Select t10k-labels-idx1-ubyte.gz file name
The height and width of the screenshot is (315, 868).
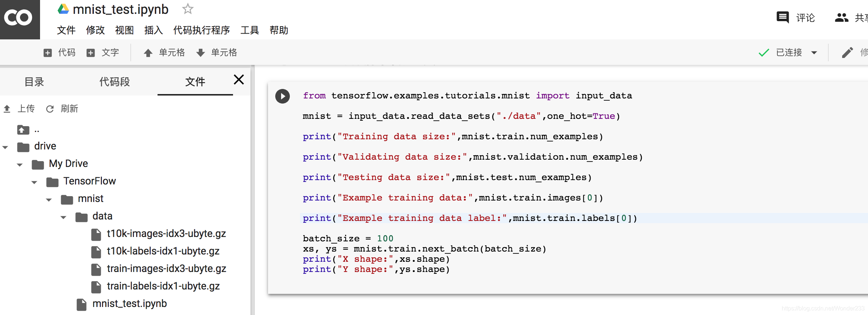tap(163, 251)
